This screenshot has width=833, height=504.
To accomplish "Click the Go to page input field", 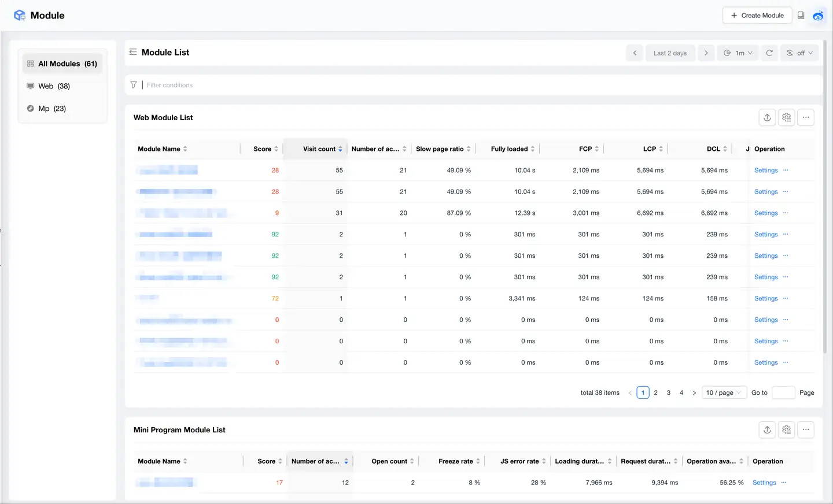I will 783,392.
